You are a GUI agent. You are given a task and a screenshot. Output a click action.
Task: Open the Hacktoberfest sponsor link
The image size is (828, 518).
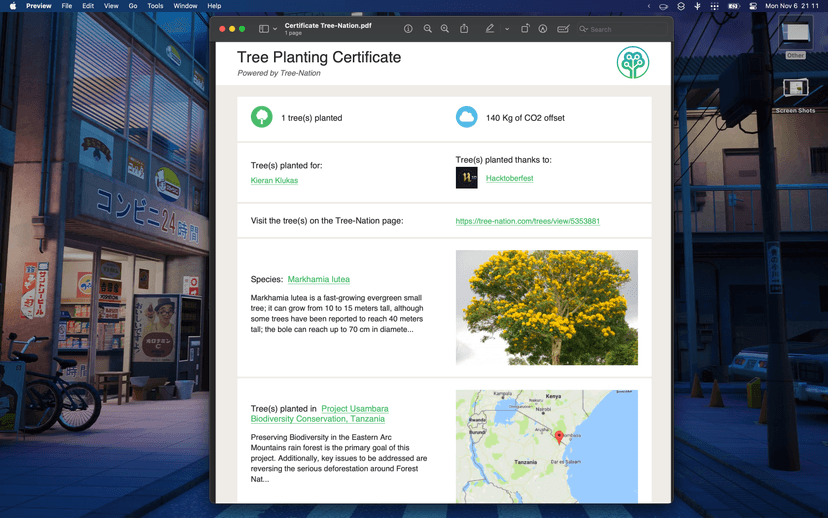tap(509, 178)
